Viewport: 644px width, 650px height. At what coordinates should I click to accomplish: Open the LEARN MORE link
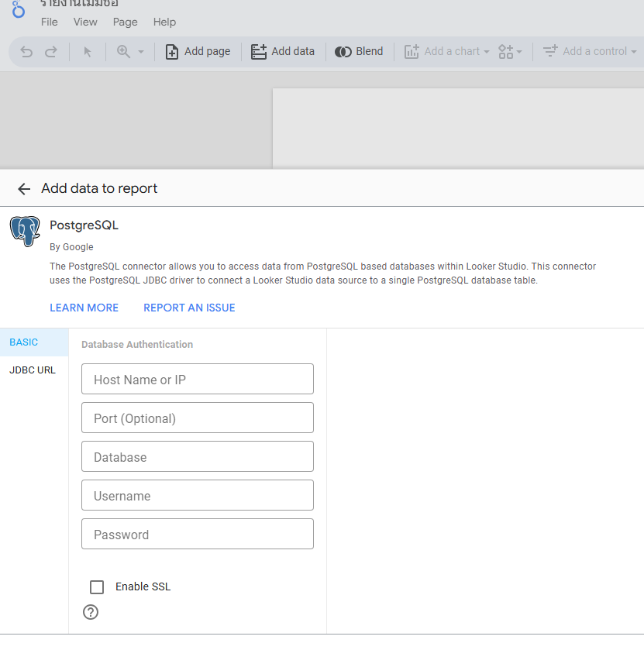(84, 308)
